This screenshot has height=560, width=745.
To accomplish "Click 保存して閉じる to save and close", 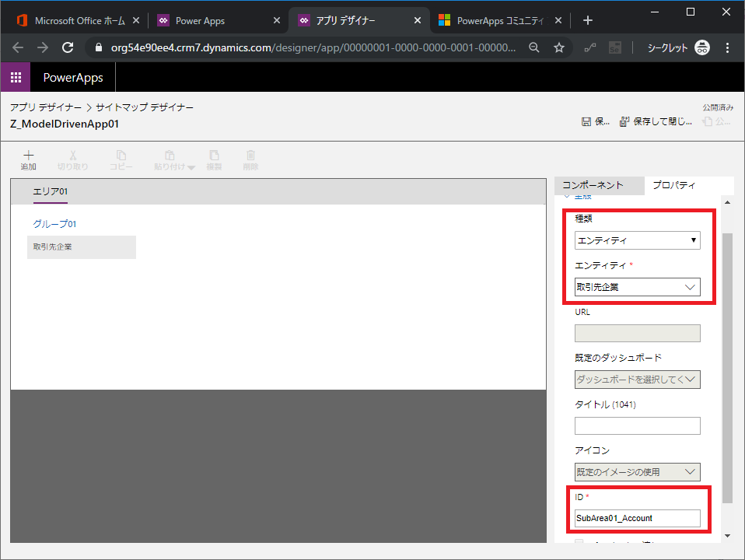I will (x=656, y=121).
